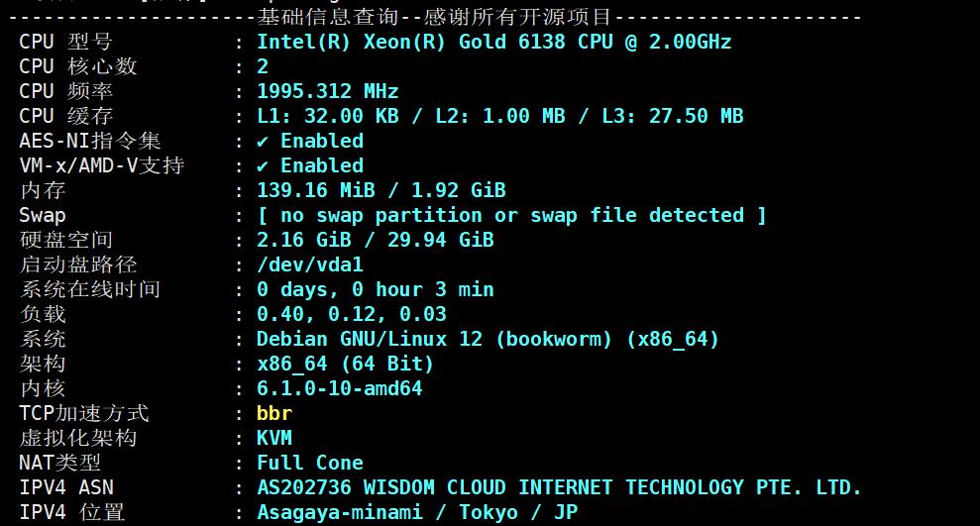Screen dimensions: 980x526
Task: Click the load average values 0.40, 0.12, 0.03
Action: coord(351,314)
